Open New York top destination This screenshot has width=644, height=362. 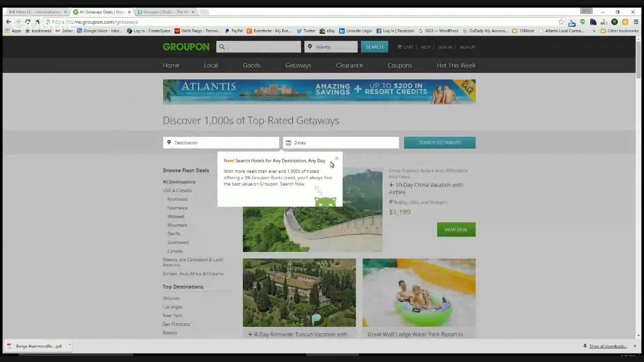(x=172, y=315)
